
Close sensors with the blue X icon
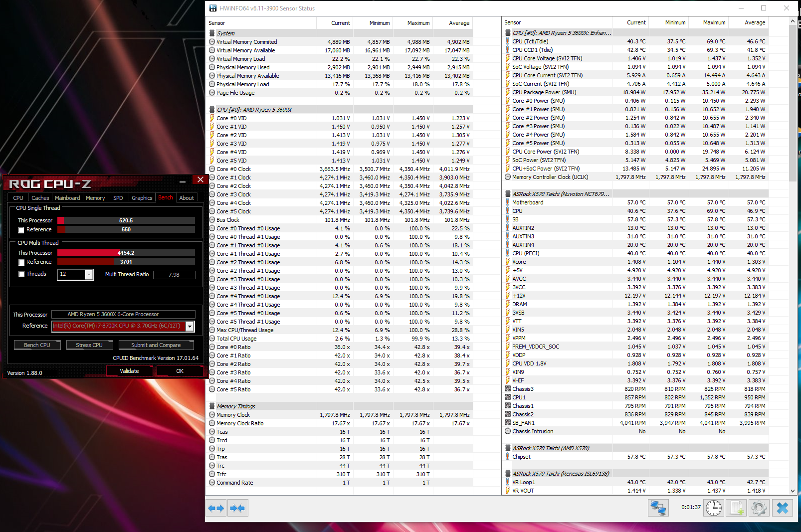pyautogui.click(x=783, y=508)
